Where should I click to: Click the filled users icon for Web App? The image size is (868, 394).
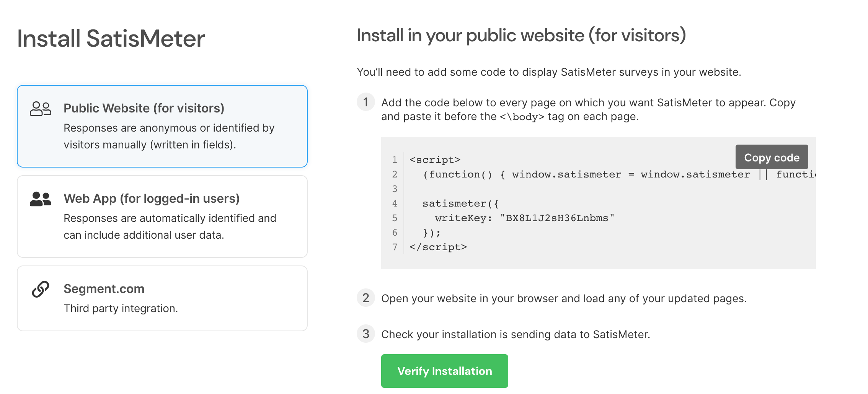click(41, 199)
